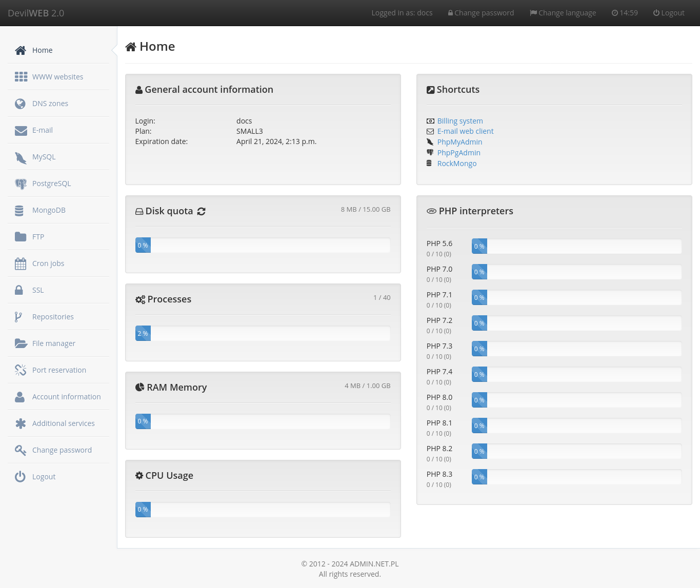This screenshot has height=588, width=700.
Task: Click Change language in the top bar
Action: pos(563,13)
